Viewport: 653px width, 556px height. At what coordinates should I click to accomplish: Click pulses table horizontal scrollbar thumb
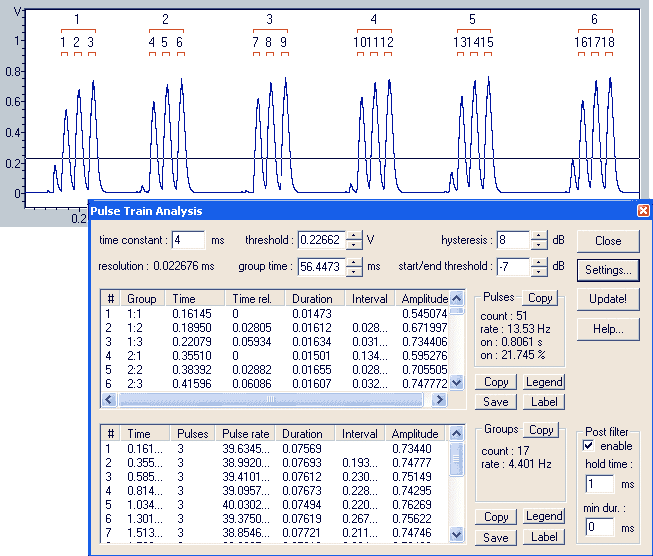tap(271, 400)
